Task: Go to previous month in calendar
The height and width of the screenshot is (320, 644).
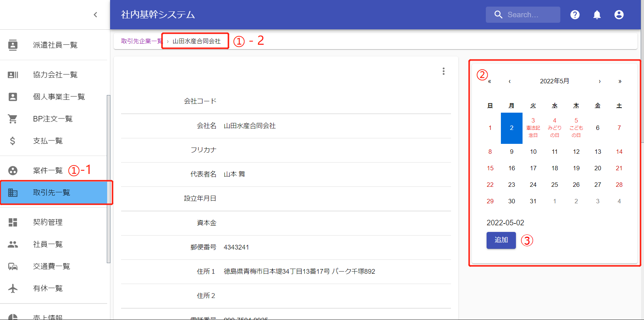Action: point(509,81)
